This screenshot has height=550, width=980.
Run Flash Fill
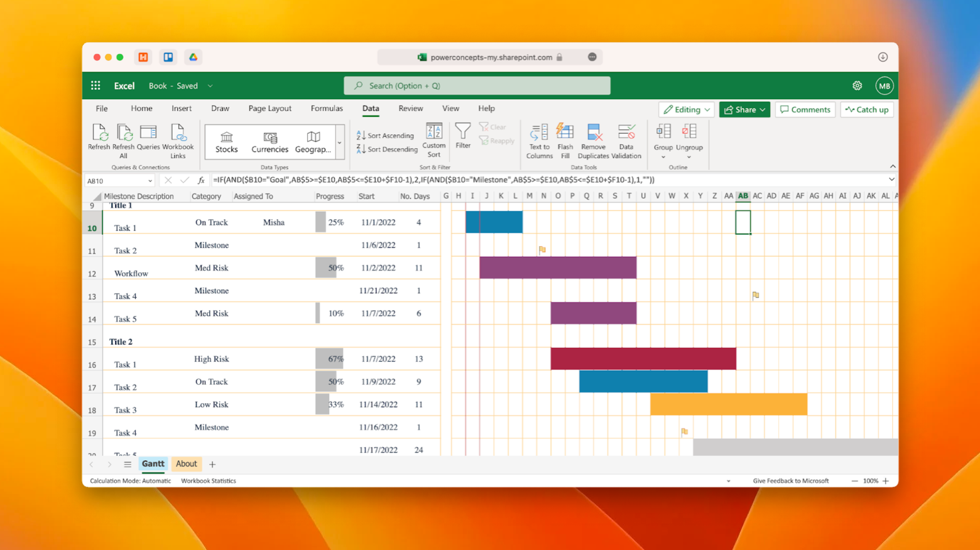565,141
